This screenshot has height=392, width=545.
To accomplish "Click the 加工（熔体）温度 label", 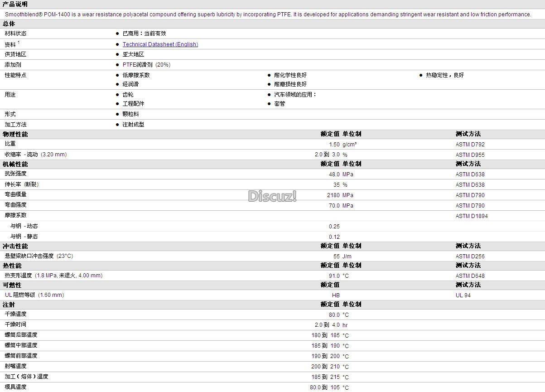I will click(x=27, y=377).
